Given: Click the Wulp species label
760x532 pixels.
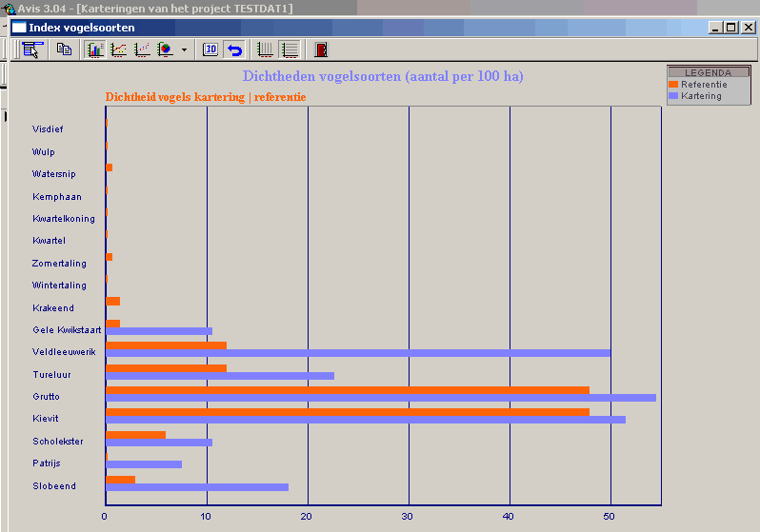Looking at the screenshot, I should 44,151.
